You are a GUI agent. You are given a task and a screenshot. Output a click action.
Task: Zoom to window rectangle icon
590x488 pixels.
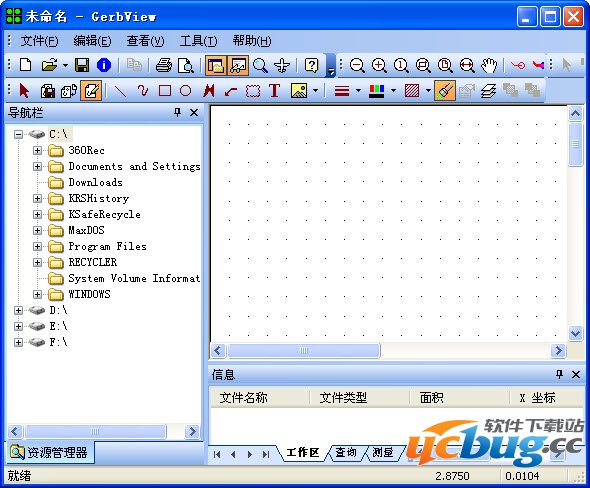point(423,65)
